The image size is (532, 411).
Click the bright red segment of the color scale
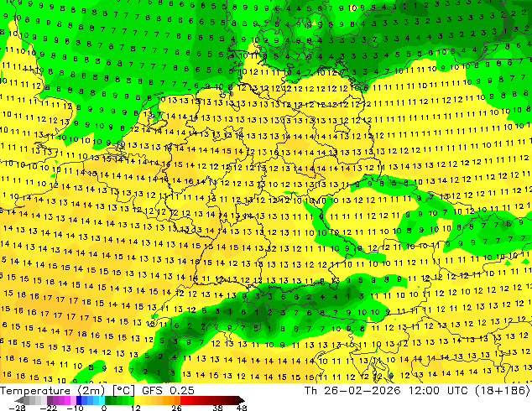tap(183, 400)
